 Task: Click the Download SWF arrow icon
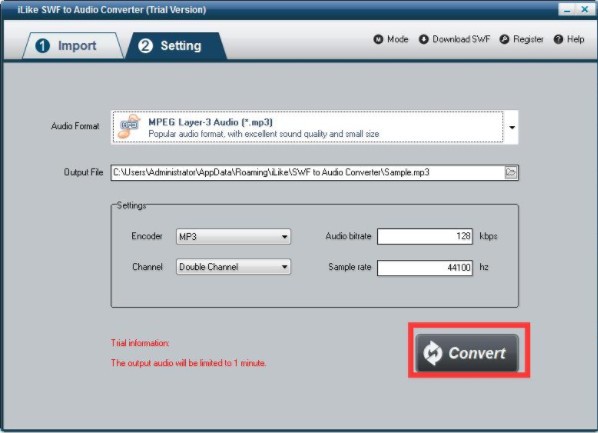click(424, 39)
